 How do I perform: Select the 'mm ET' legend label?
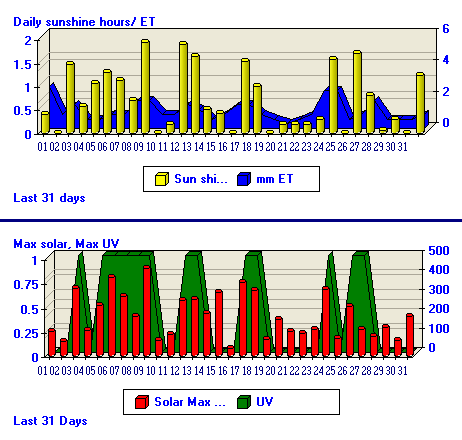pyautogui.click(x=275, y=179)
